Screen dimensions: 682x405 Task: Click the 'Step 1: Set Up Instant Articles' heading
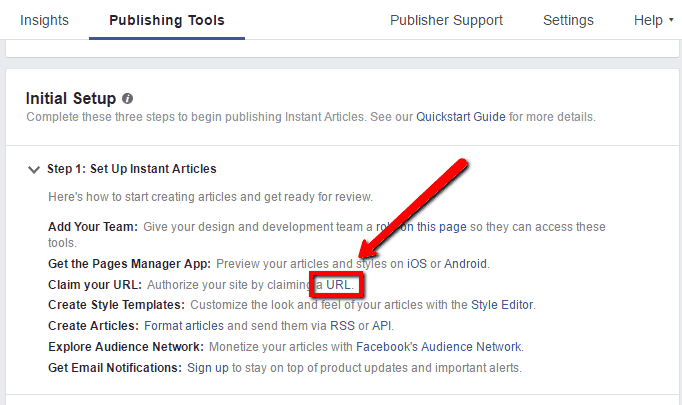[131, 169]
